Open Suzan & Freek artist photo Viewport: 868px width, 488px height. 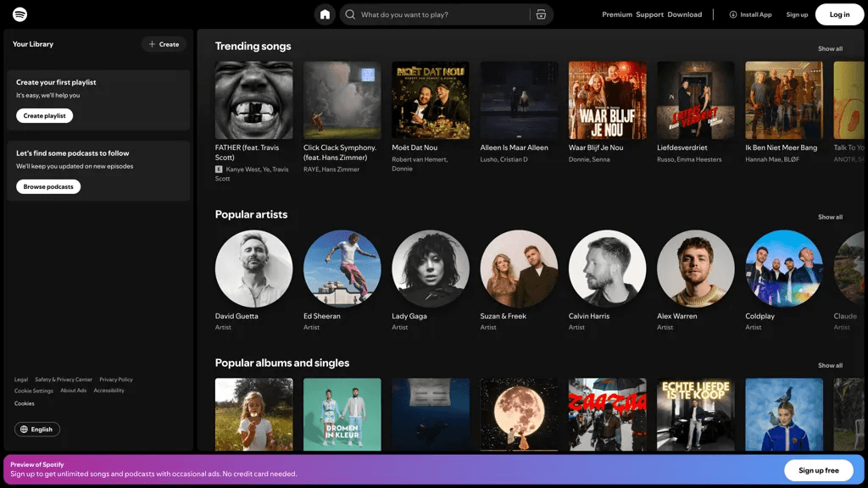pyautogui.click(x=519, y=269)
